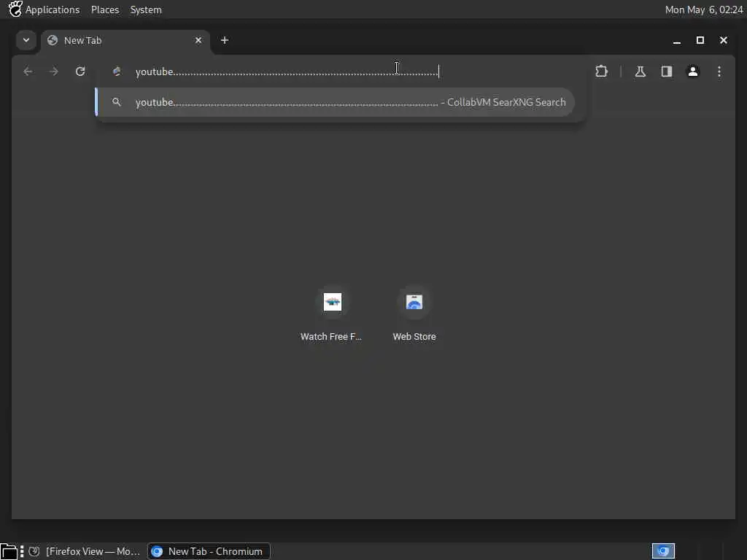Click the GNOME foot logo icon
747x560 pixels.
point(15,9)
